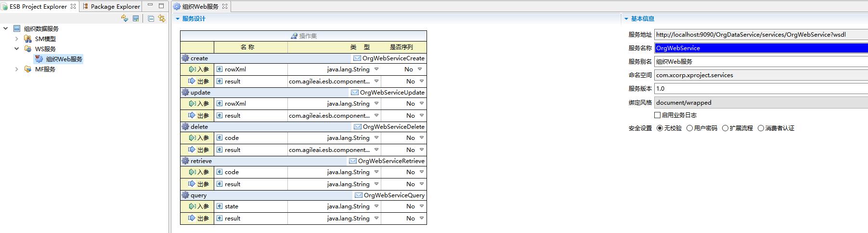The width and height of the screenshot is (868, 233).
Task: Click the 服务版本 field showing 1.0
Action: pyautogui.click(x=761, y=88)
